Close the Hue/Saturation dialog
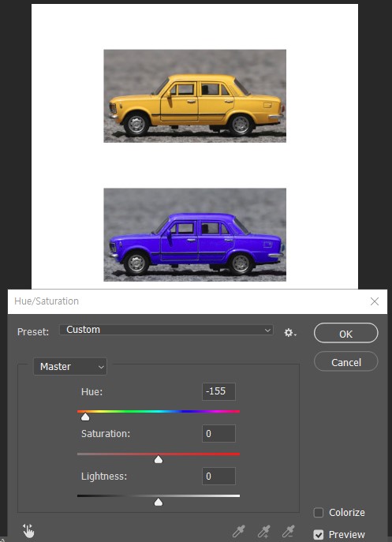The width and height of the screenshot is (392, 542). point(375,301)
